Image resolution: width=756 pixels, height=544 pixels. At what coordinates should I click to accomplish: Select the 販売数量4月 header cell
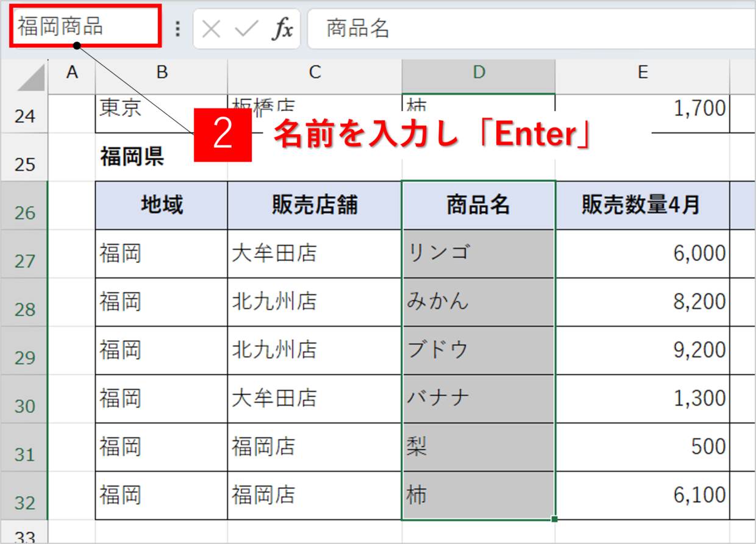pyautogui.click(x=642, y=206)
